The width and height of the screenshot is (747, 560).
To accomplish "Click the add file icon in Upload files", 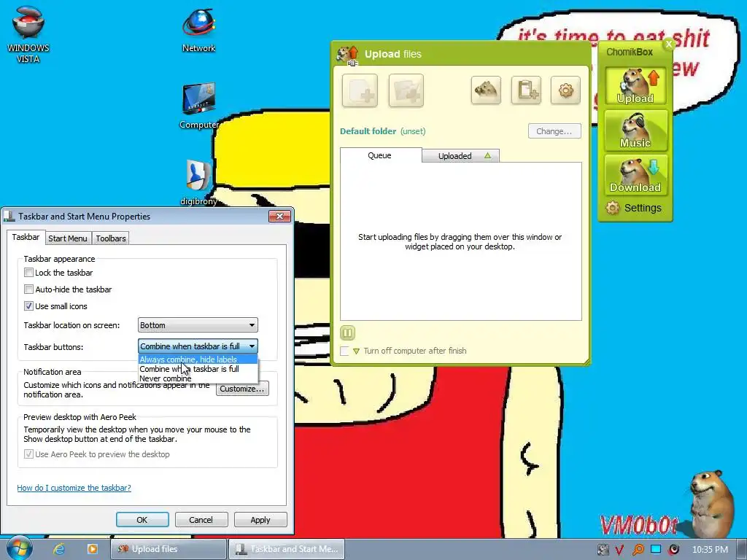I will coord(360,90).
